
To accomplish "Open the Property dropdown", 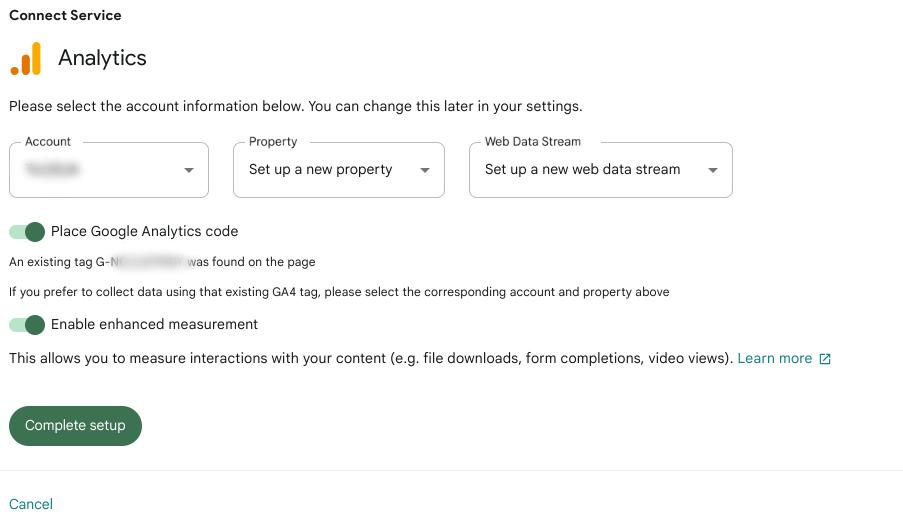I will click(x=339, y=170).
